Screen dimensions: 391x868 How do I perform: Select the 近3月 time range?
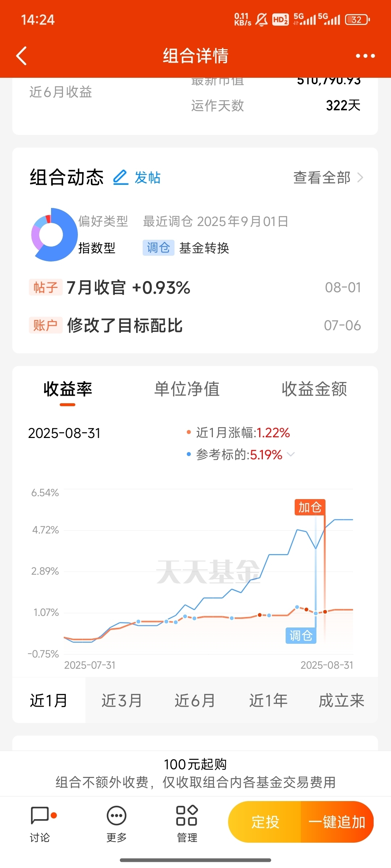122,701
